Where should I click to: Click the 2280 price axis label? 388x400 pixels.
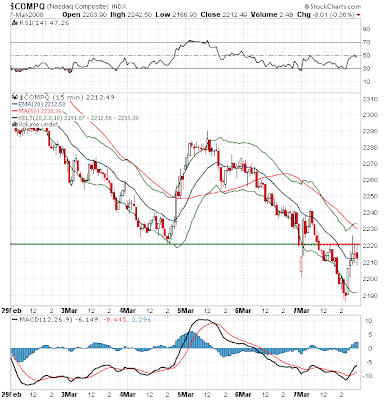370,148
